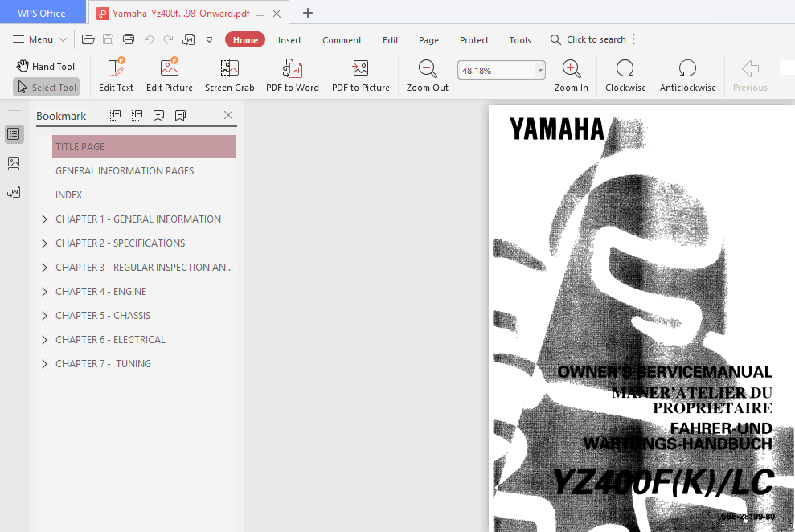Activate the Hand Tool
795x532 pixels.
click(46, 67)
